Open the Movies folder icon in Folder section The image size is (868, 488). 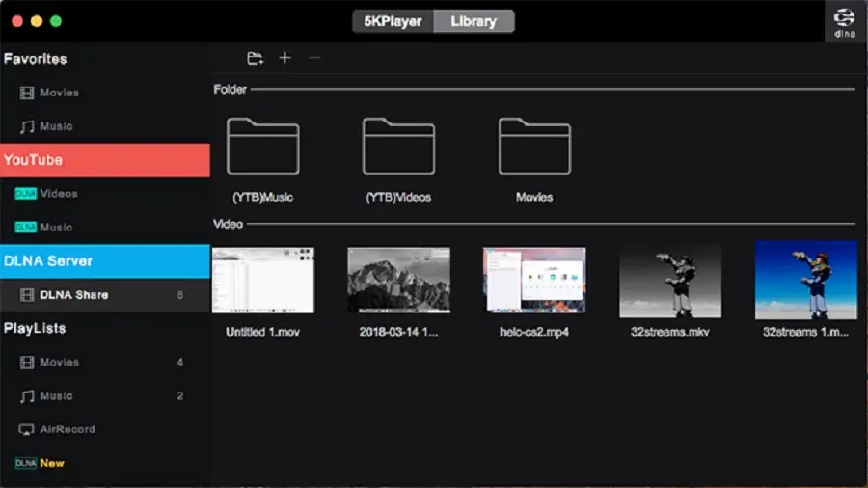pyautogui.click(x=534, y=146)
